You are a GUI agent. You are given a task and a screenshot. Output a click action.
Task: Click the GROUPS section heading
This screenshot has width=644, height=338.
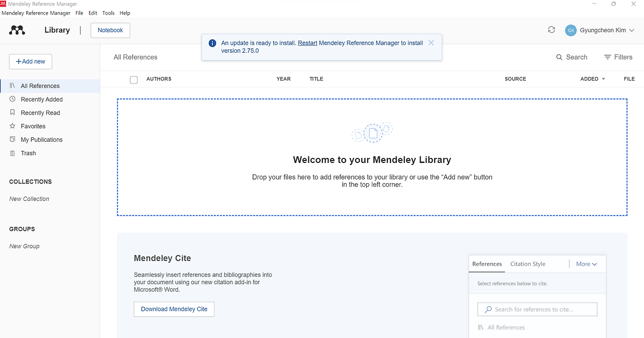[x=22, y=229]
